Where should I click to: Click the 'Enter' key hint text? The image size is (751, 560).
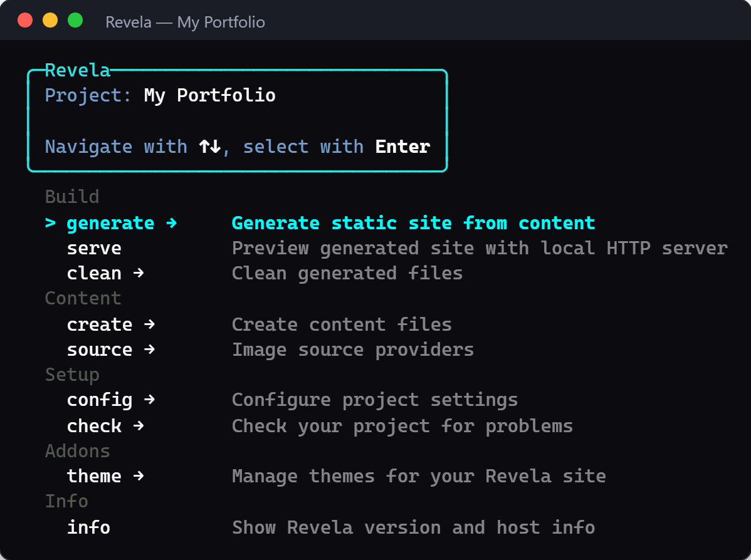pyautogui.click(x=402, y=147)
